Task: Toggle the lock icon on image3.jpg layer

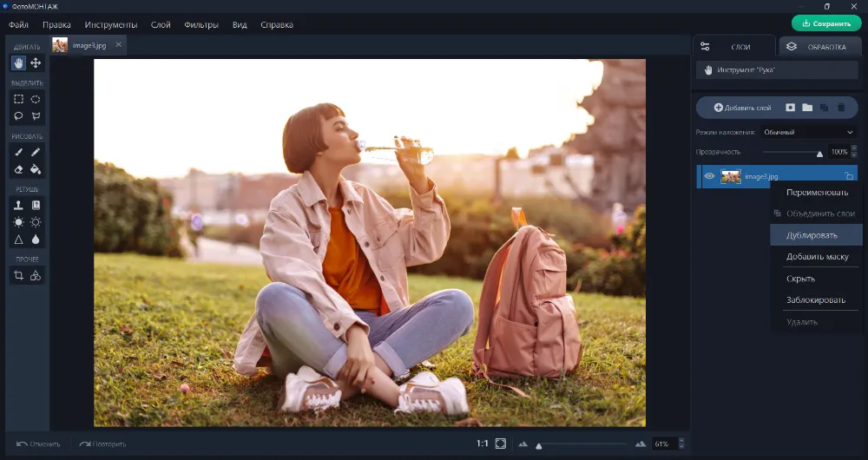Action: coord(848,176)
